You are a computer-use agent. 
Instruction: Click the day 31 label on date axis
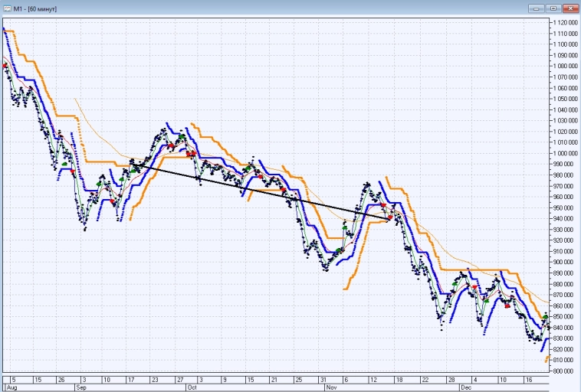(323, 379)
